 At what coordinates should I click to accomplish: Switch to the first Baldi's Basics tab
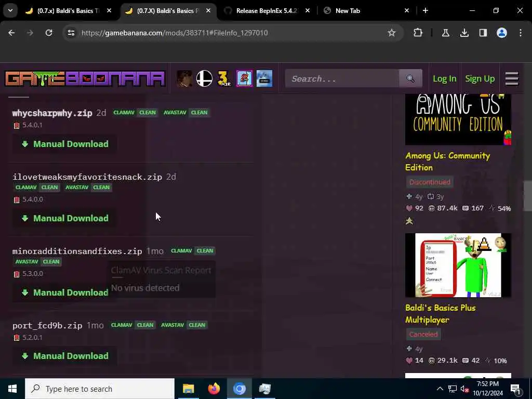pos(68,11)
